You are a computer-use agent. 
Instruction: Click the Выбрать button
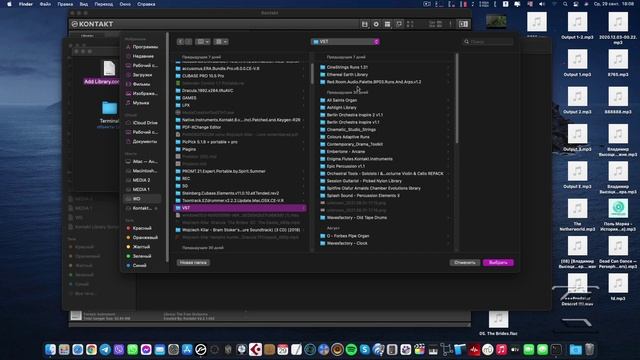(x=498, y=262)
